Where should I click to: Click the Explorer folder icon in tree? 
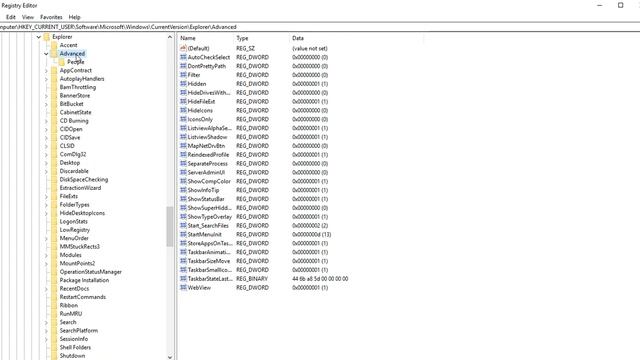pyautogui.click(x=47, y=37)
